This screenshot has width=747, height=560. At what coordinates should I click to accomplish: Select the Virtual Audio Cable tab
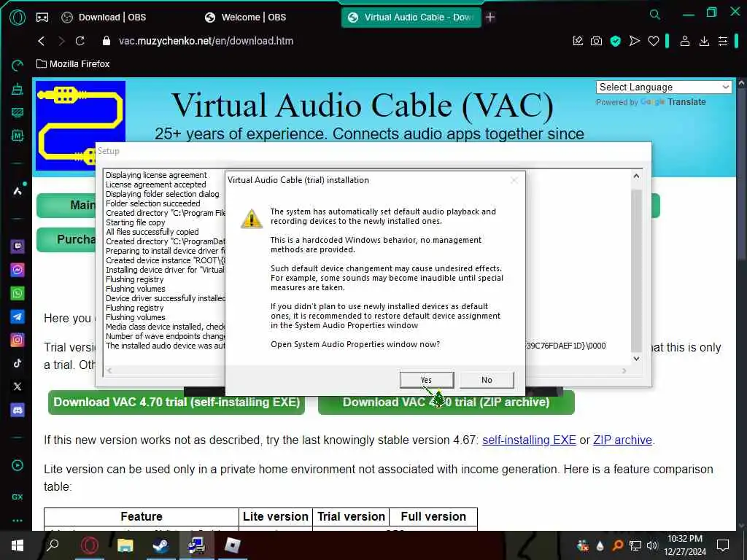click(411, 17)
